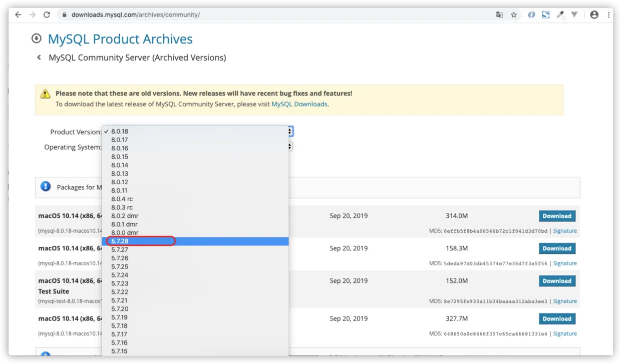Select version 5.7.20 option
Image resolution: width=621 pixels, height=364 pixels.
click(195, 309)
